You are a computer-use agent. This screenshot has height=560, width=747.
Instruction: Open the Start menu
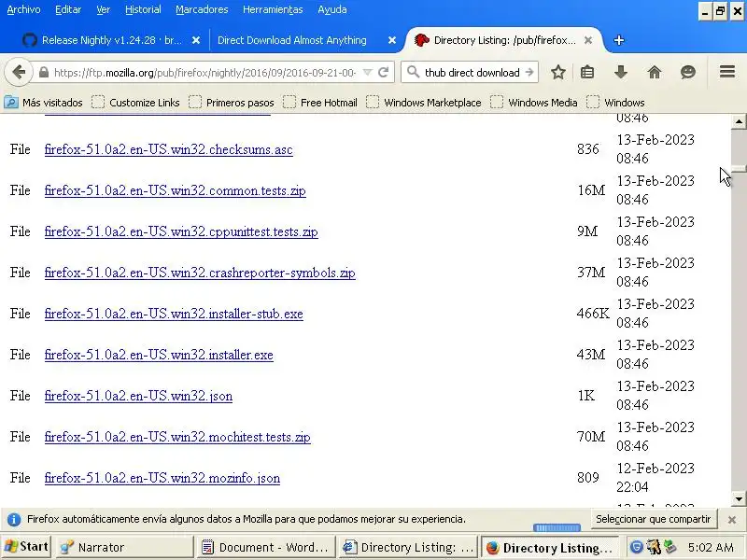pyautogui.click(x=27, y=547)
